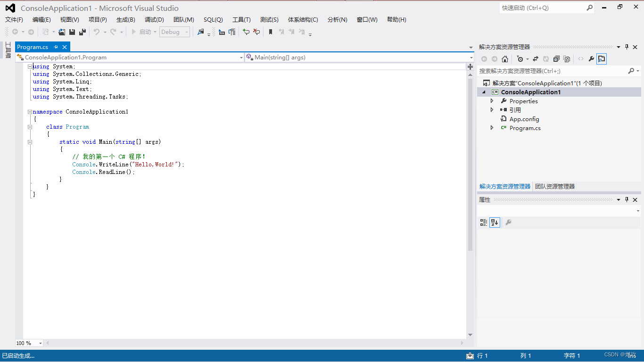
Task: Click the new project toolbar icon
Action: coord(46,32)
